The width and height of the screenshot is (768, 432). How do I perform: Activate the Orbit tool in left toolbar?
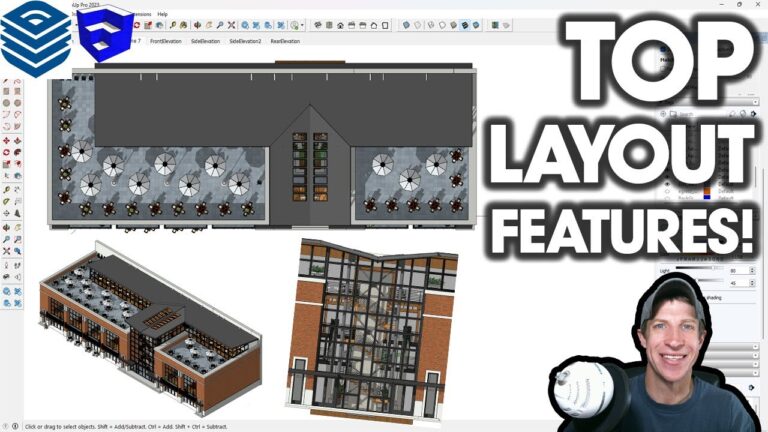7,227
